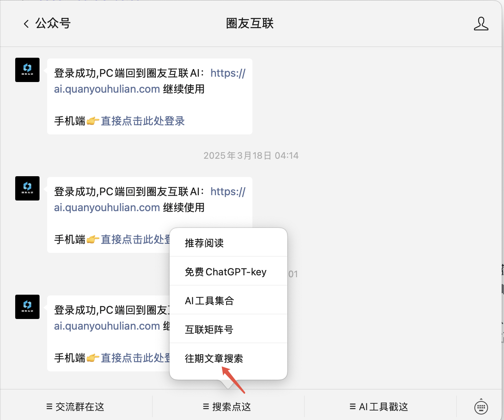Go back to 公众号 list
Image resolution: width=504 pixels, height=420 pixels.
(47, 24)
